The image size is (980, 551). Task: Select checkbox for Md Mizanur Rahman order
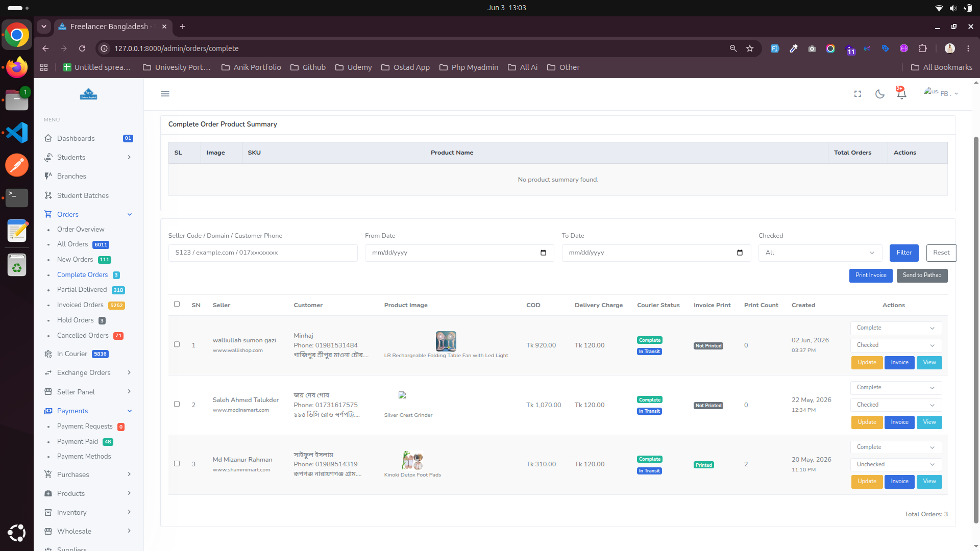(x=177, y=464)
